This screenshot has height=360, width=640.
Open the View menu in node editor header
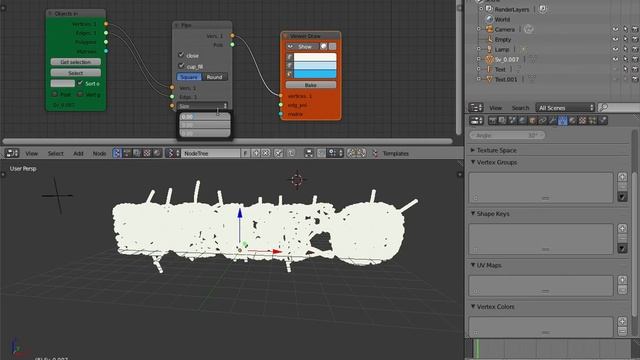(x=31, y=153)
